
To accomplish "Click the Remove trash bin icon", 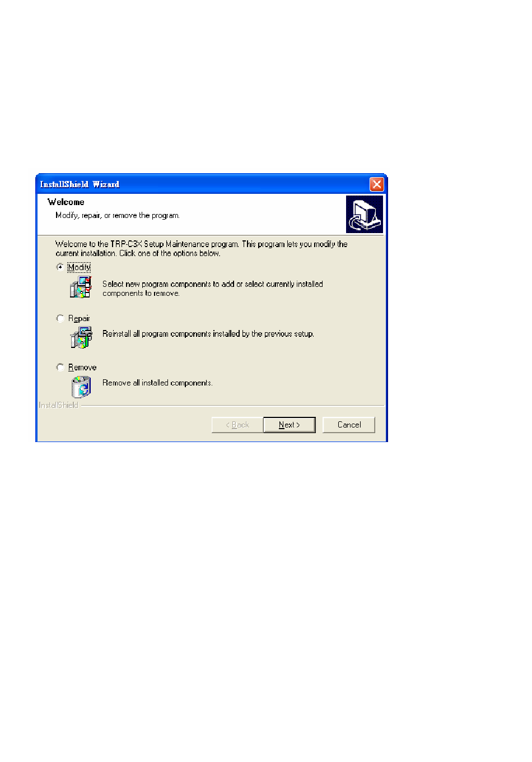I will click(x=81, y=387).
